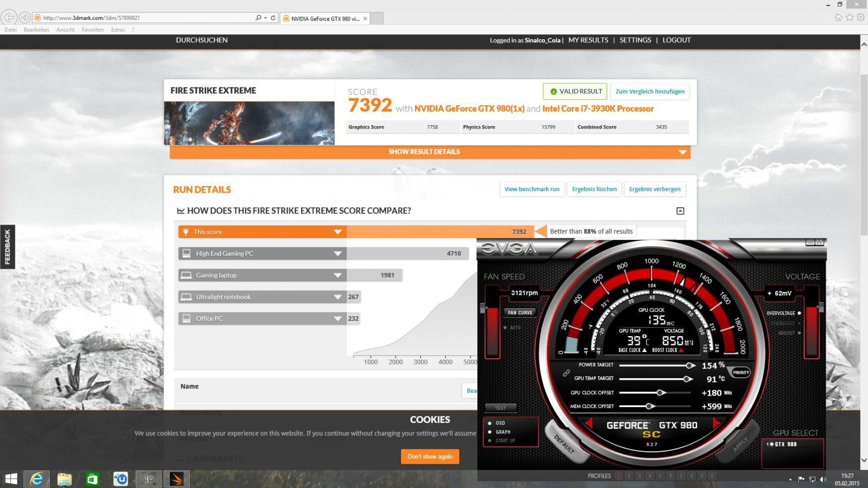Click the trophy icon on This score row
The image size is (868, 488).
tap(186, 232)
